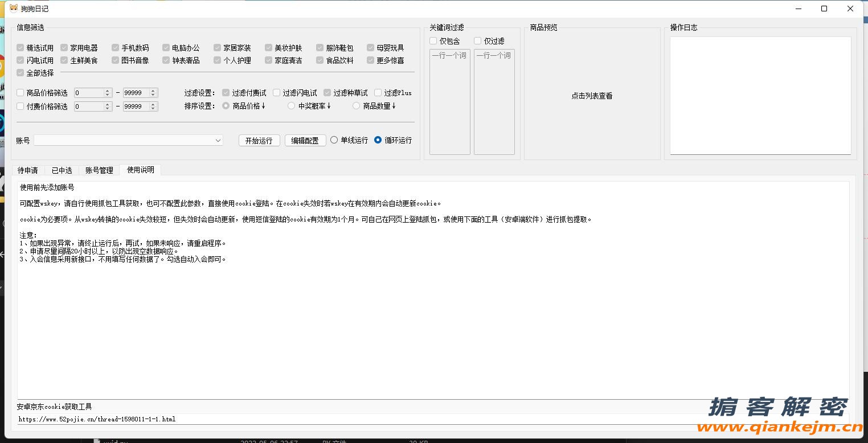Toggle the 母婴玩具 checkbox

370,48
